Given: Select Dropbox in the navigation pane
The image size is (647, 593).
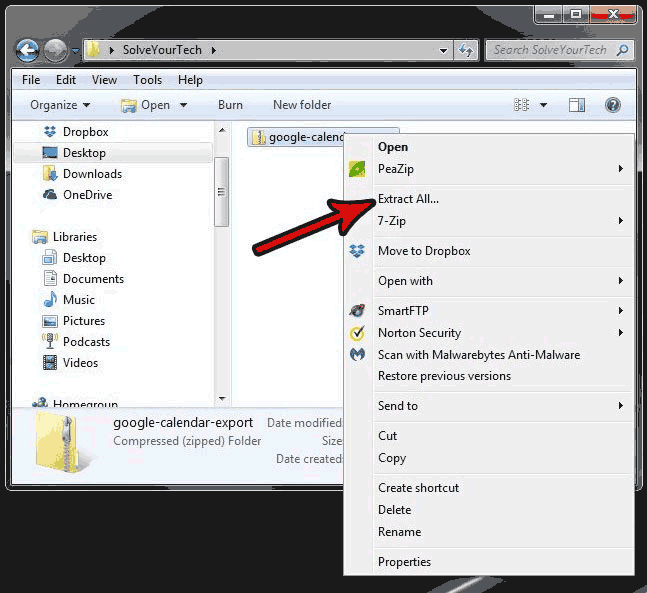Looking at the screenshot, I should tap(85, 132).
